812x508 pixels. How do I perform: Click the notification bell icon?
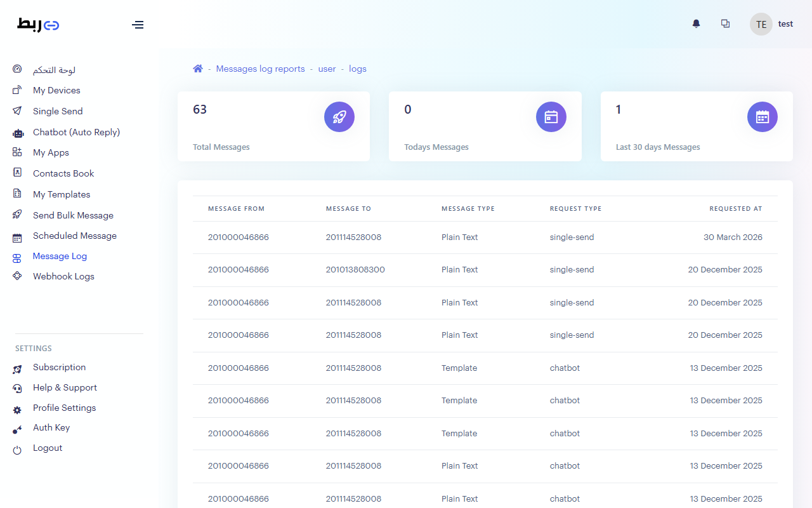pos(696,24)
